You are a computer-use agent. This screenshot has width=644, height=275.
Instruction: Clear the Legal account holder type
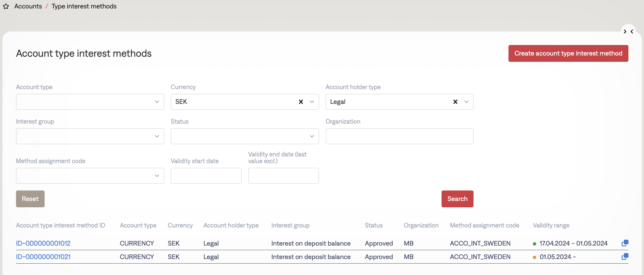(455, 102)
